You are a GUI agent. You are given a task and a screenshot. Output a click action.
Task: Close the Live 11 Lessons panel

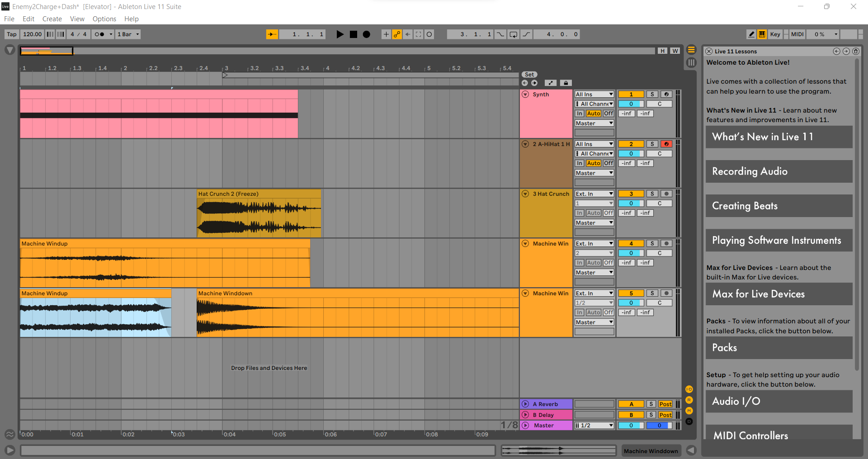(x=709, y=52)
